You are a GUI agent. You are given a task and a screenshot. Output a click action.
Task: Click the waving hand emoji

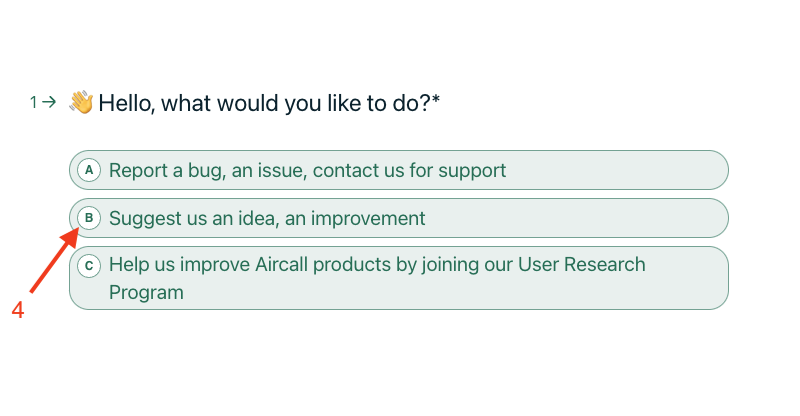pos(82,102)
